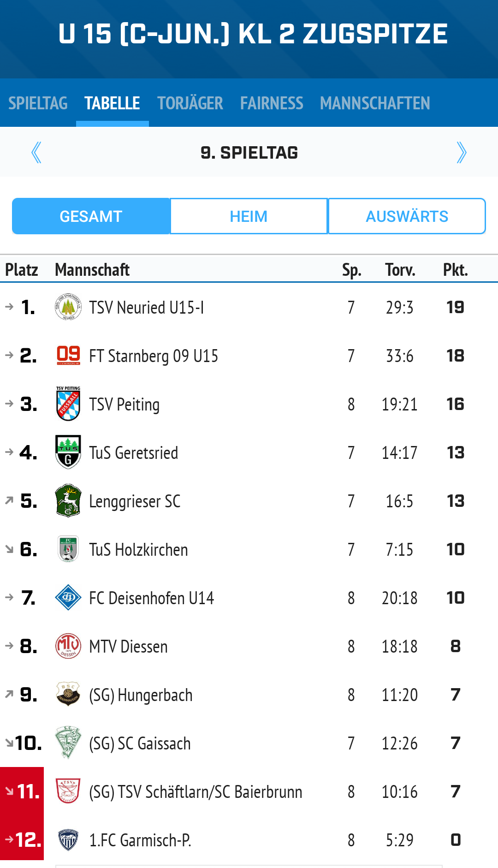Tap the TuS Geretsried club badge

(x=68, y=452)
